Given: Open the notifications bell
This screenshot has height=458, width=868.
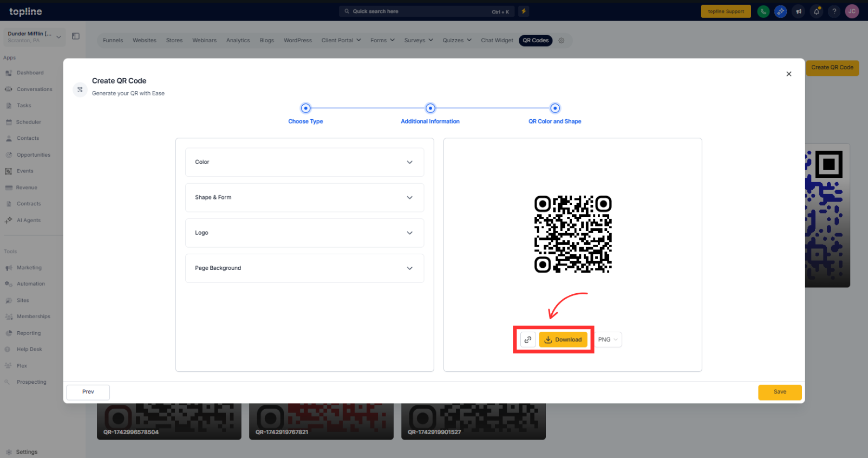Looking at the screenshot, I should 817,11.
